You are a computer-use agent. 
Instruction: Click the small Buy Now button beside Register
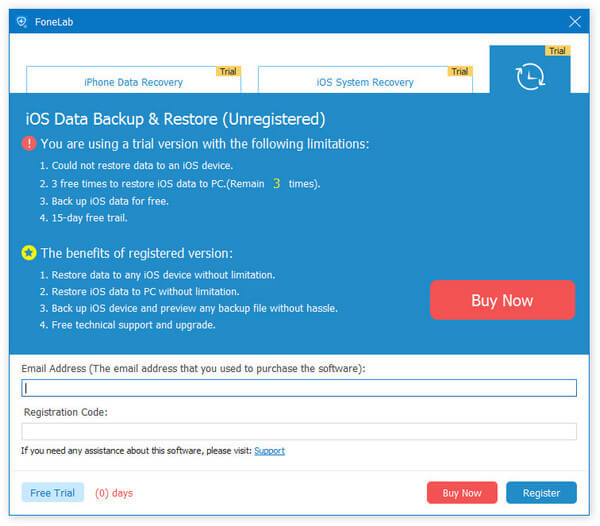click(x=462, y=493)
